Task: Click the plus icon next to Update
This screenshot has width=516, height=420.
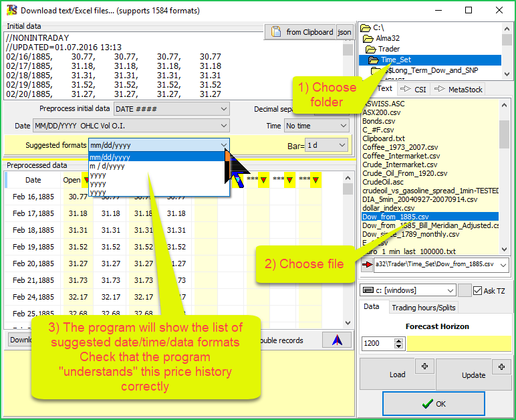Action: pos(501,366)
